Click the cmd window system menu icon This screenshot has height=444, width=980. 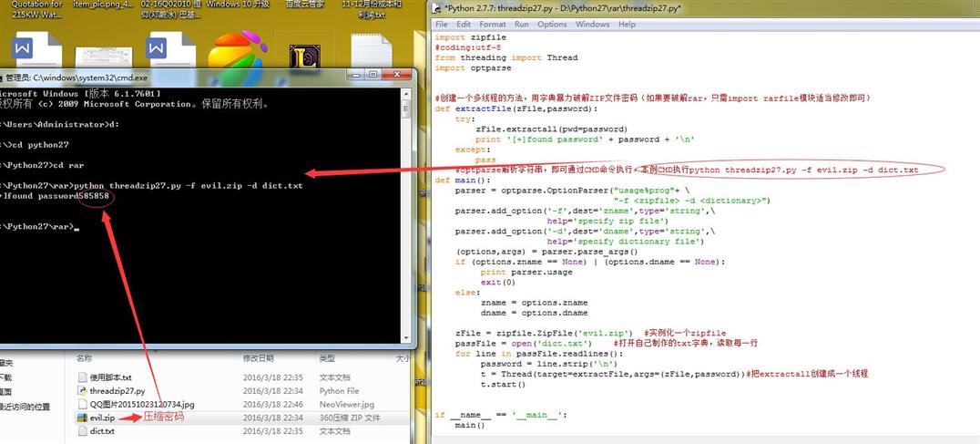[1, 77]
